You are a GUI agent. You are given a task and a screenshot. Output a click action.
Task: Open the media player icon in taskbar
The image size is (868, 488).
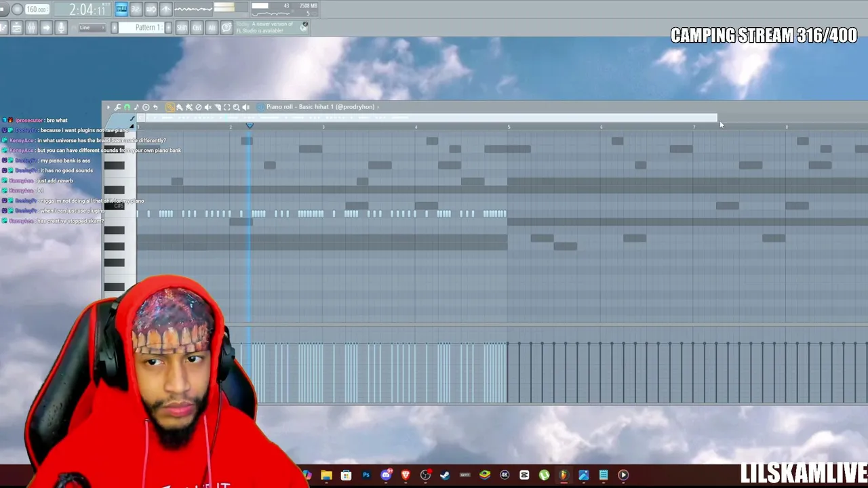click(623, 475)
